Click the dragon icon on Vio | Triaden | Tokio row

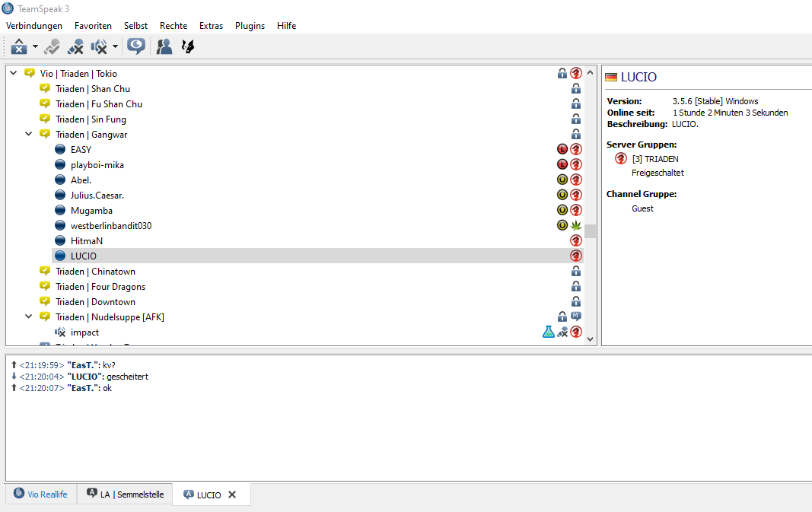(x=576, y=74)
